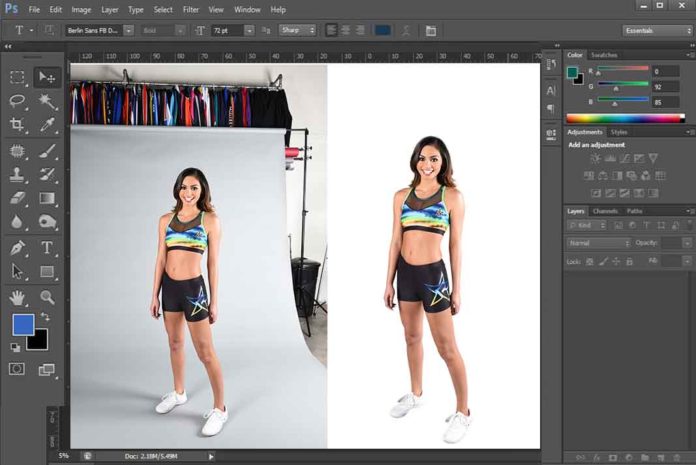The image size is (696, 465).
Task: Click the blue foreground color swatch
Action: (x=22, y=324)
